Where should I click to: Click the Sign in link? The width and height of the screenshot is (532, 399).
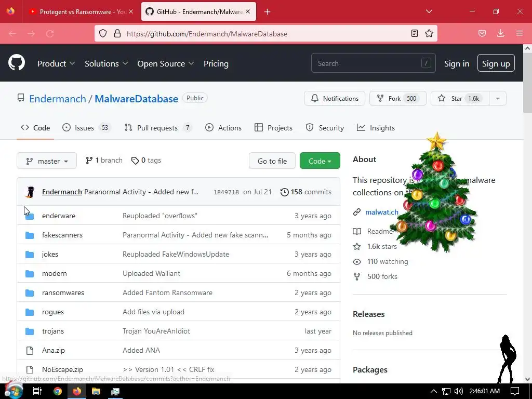(457, 63)
